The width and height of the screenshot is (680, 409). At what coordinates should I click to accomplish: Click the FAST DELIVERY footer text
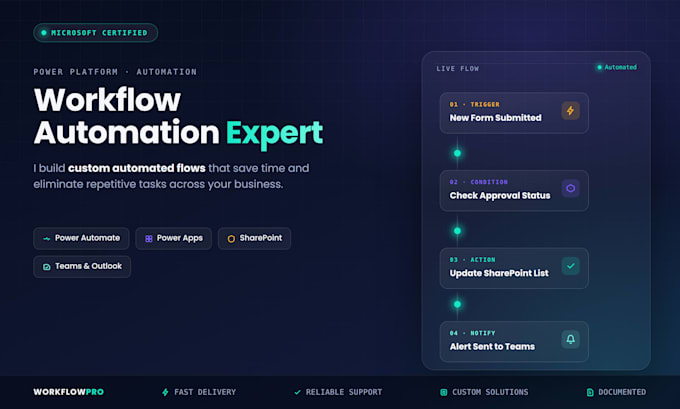pos(205,392)
